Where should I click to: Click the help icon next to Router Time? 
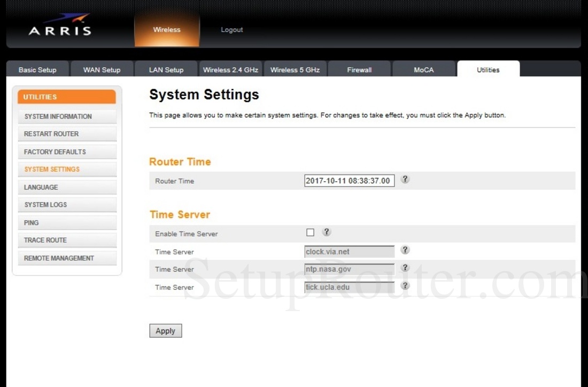pos(405,180)
